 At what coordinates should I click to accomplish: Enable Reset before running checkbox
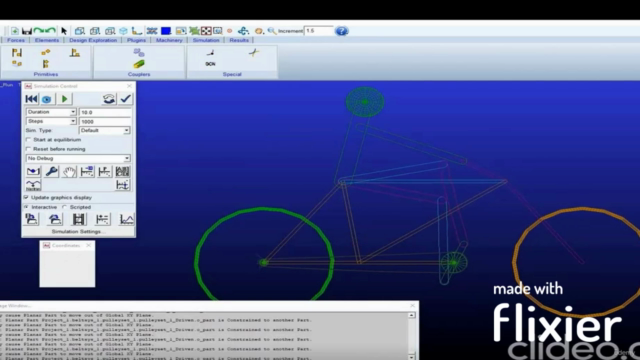29,149
